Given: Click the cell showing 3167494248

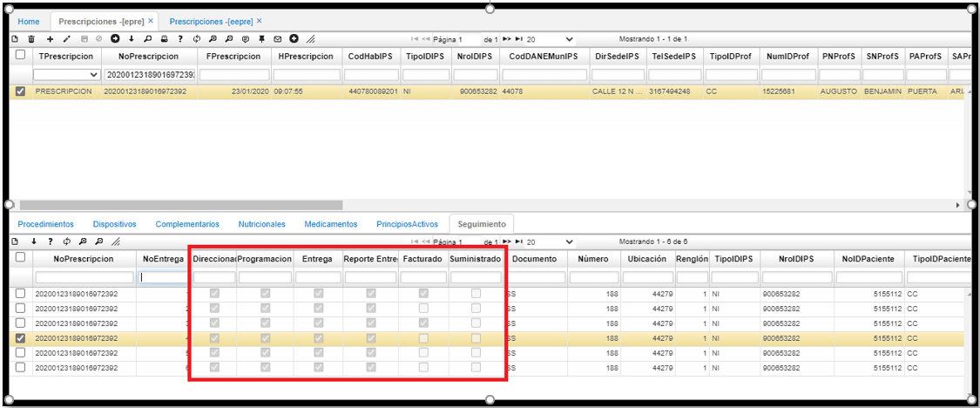Looking at the screenshot, I should pyautogui.click(x=673, y=92).
